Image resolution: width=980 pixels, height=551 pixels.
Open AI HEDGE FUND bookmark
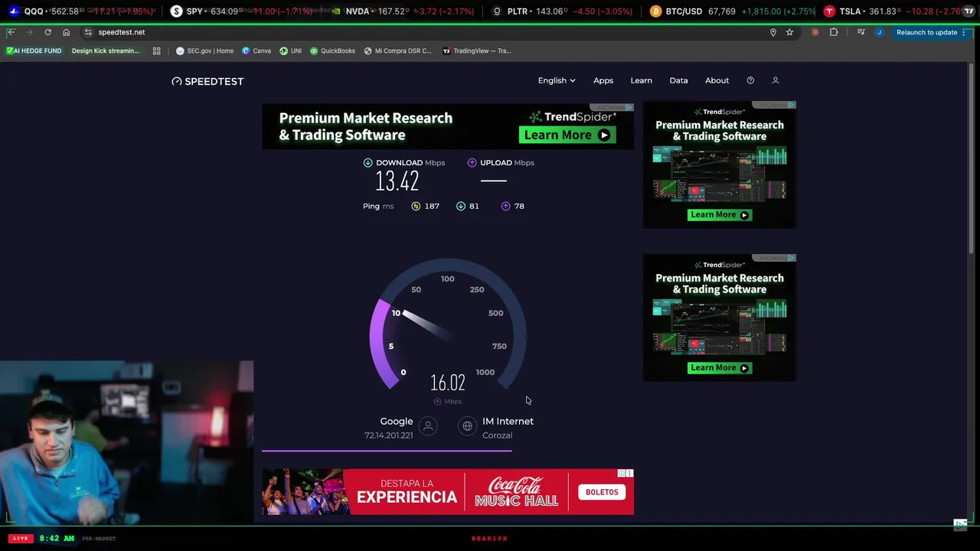click(34, 51)
